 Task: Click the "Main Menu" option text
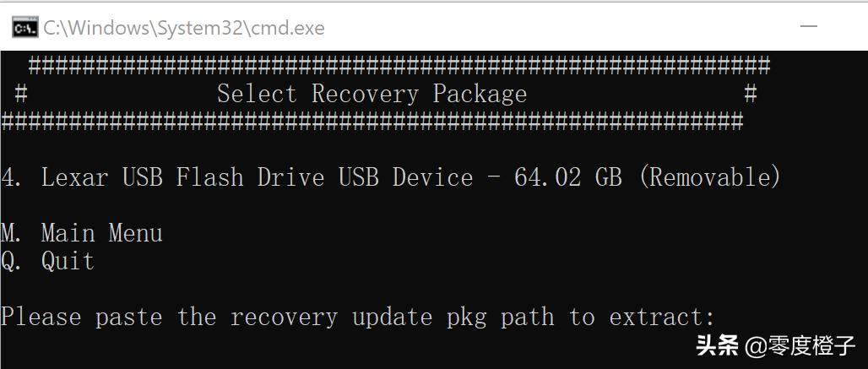tap(101, 233)
